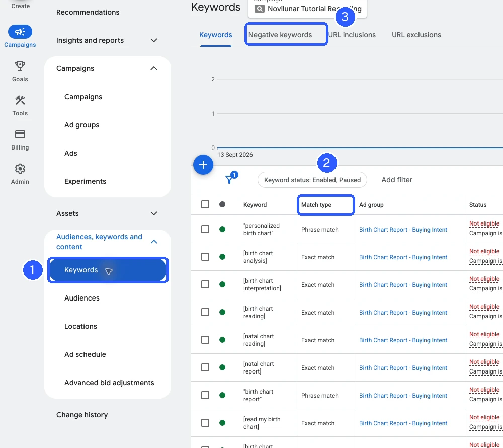Sort by the Keyword column header
Screen dimensions: 503x448
click(x=255, y=205)
